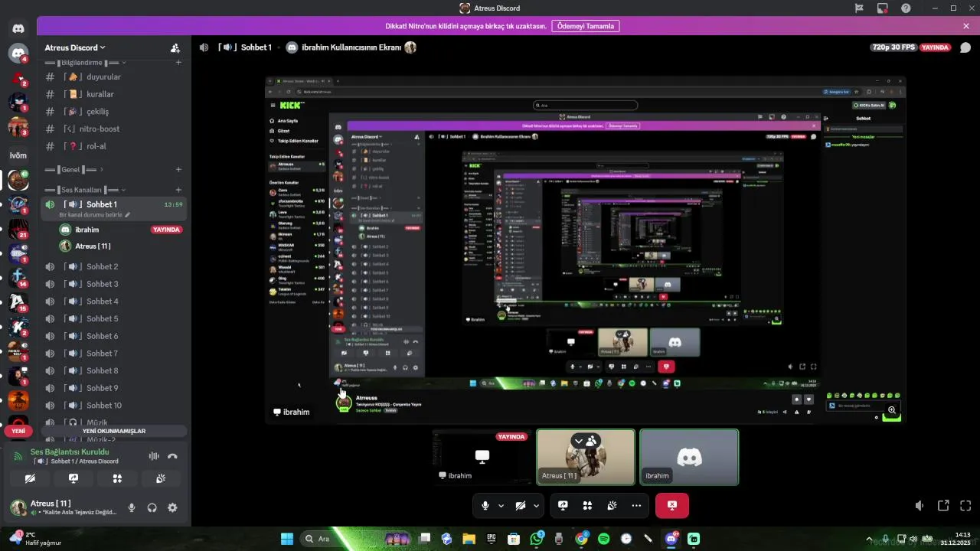Add a channel to the Bilgilendirme category
The image size is (980, 551).
tap(178, 62)
